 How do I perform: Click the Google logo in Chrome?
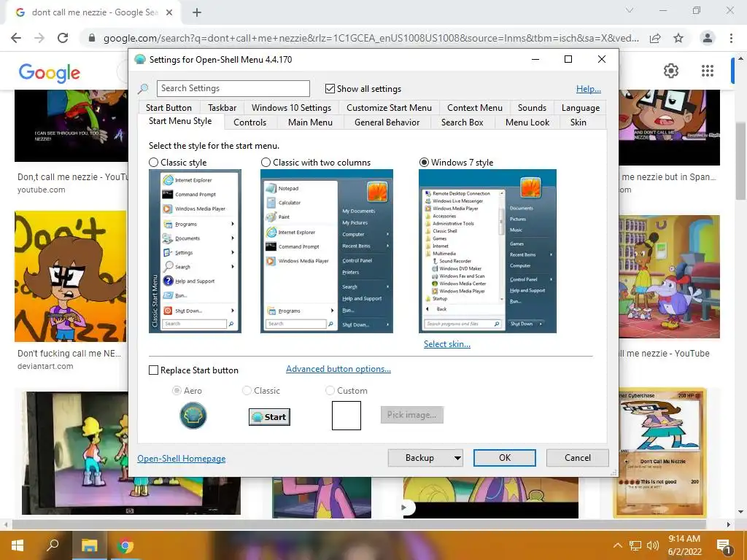point(50,72)
